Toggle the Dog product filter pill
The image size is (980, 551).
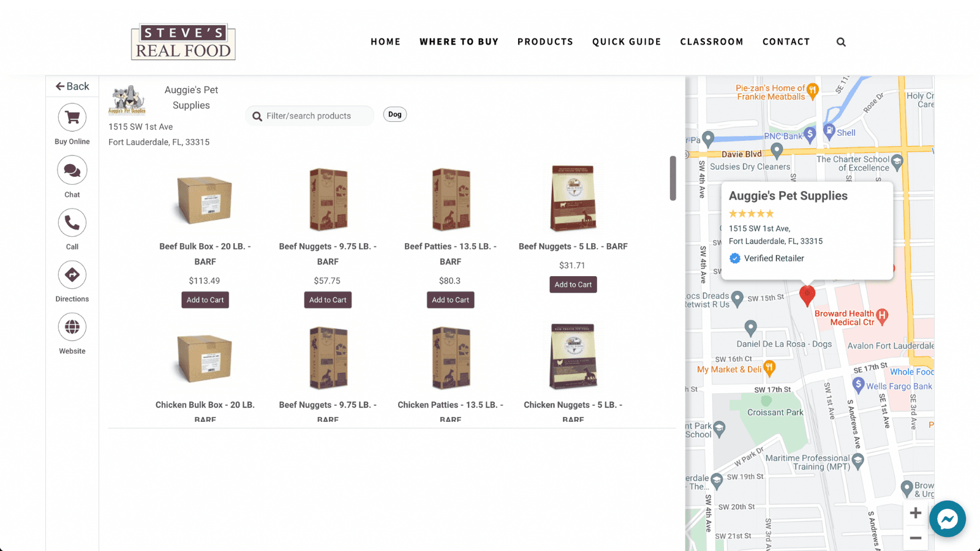pyautogui.click(x=394, y=114)
